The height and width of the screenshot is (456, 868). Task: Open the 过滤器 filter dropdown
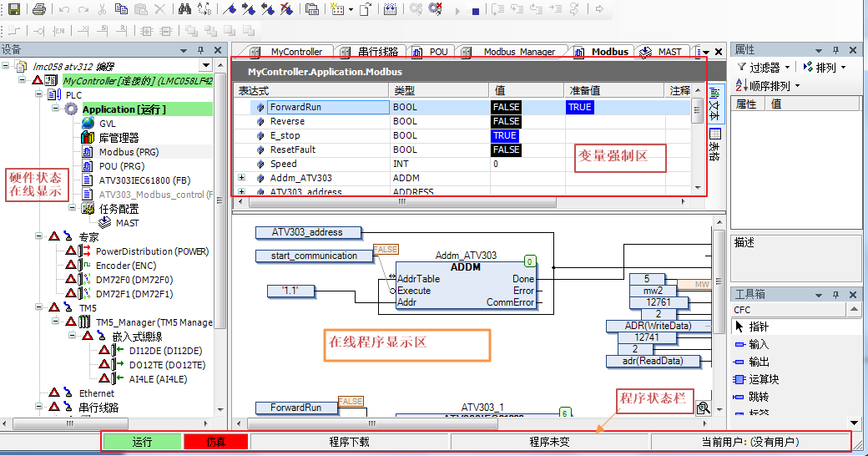click(764, 67)
